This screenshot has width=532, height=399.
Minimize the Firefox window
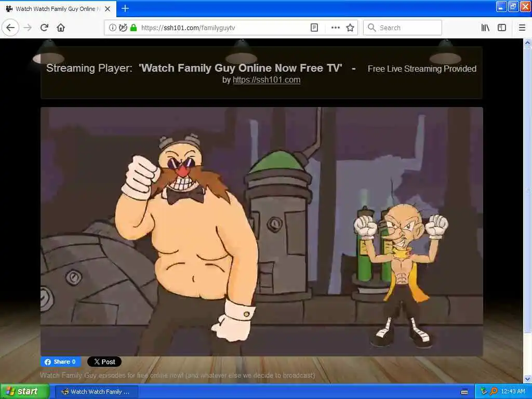tap(501, 6)
